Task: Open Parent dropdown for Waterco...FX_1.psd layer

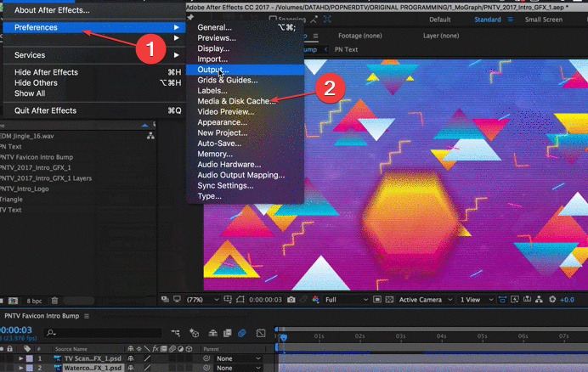Action: point(238,368)
